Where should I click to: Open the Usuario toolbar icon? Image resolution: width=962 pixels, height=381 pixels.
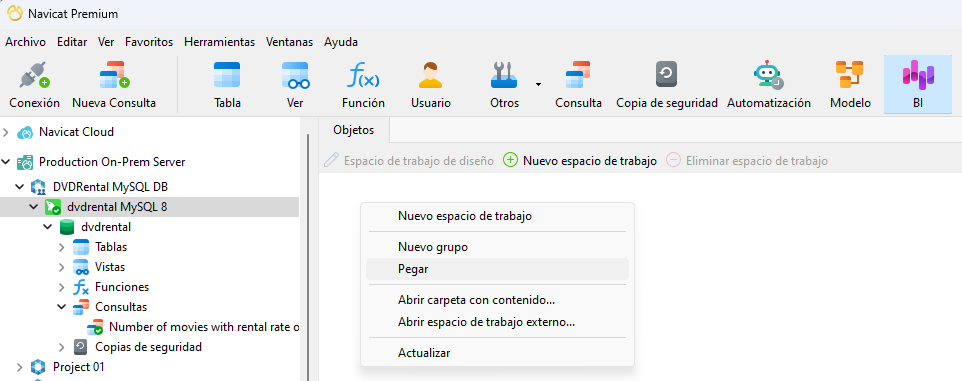coord(431,75)
